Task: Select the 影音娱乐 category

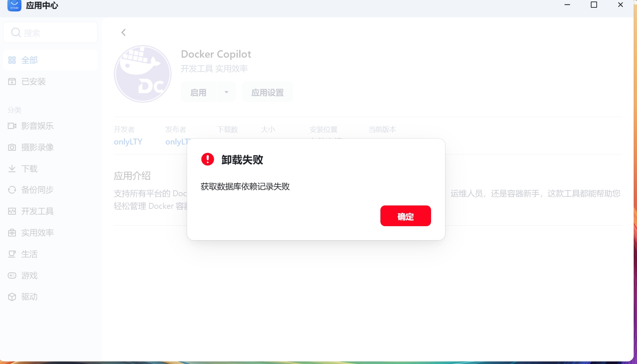Action: [x=50, y=126]
